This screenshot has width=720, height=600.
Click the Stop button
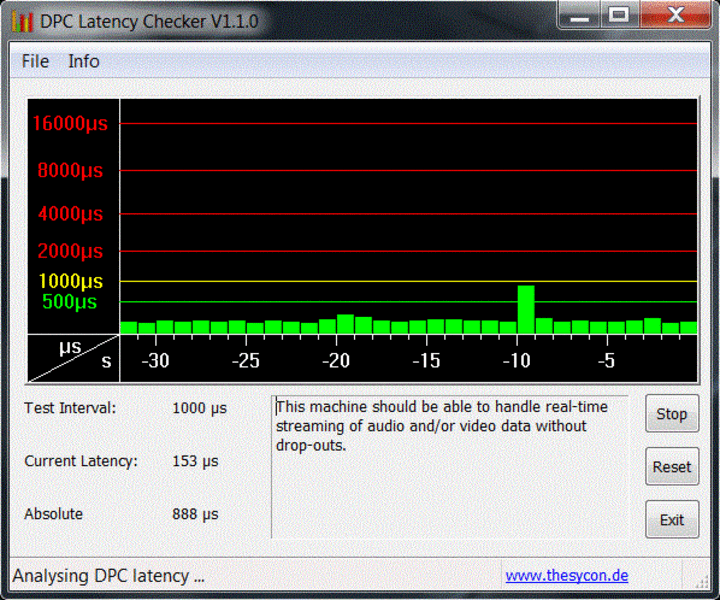[672, 414]
